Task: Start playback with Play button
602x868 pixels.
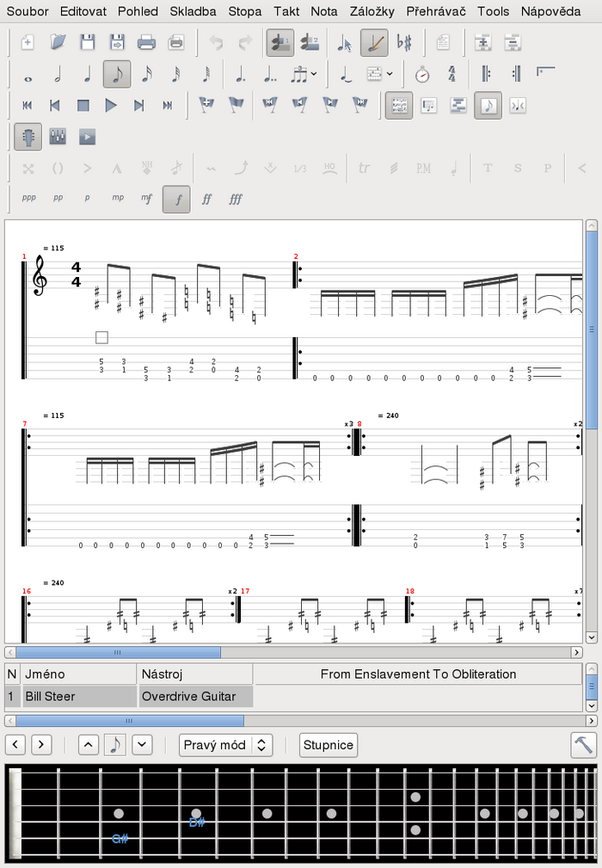Action: pyautogui.click(x=111, y=105)
